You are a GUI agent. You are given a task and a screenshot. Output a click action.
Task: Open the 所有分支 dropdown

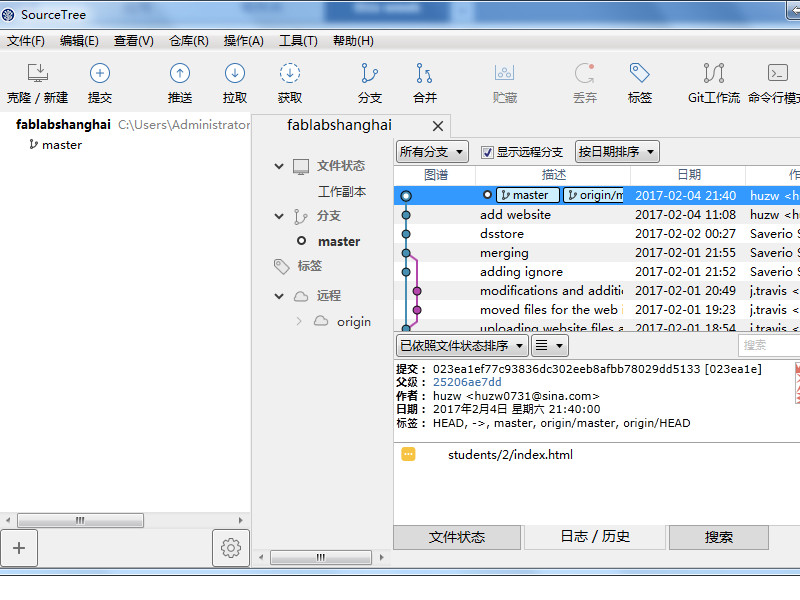pos(432,152)
